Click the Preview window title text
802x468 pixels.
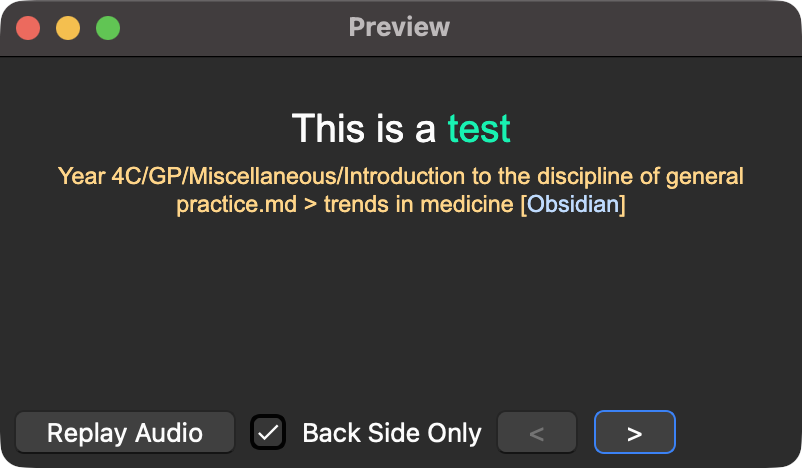[x=399, y=27]
